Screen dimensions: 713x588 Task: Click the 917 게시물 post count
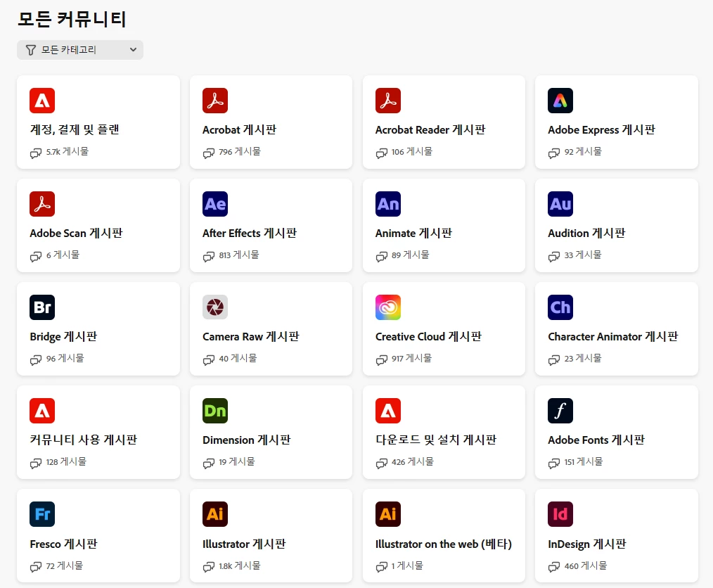[411, 358]
